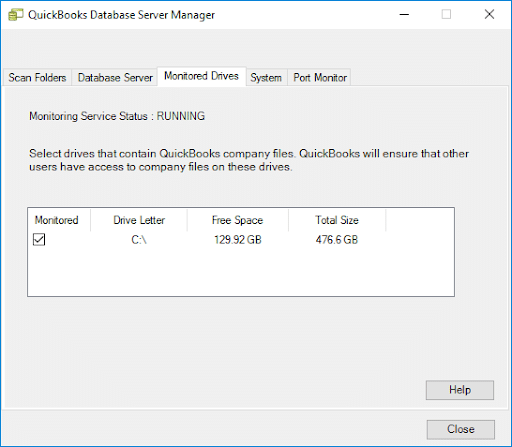
Task: Click the Monitoring Service Status RUNNING label
Action: (x=117, y=116)
